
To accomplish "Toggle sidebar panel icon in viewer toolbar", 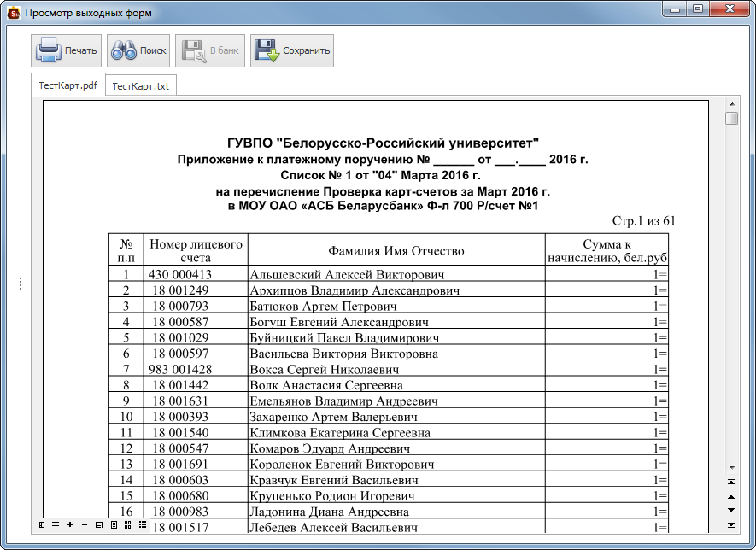I will click(x=42, y=524).
